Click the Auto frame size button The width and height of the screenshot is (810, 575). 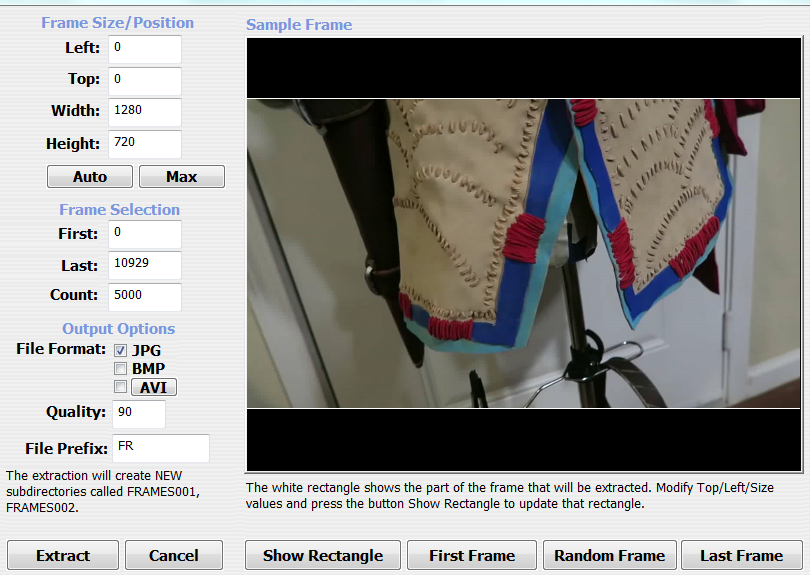[x=90, y=177]
